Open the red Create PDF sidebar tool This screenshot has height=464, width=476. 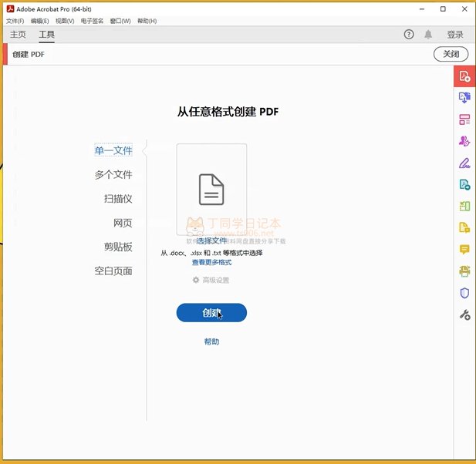click(464, 76)
